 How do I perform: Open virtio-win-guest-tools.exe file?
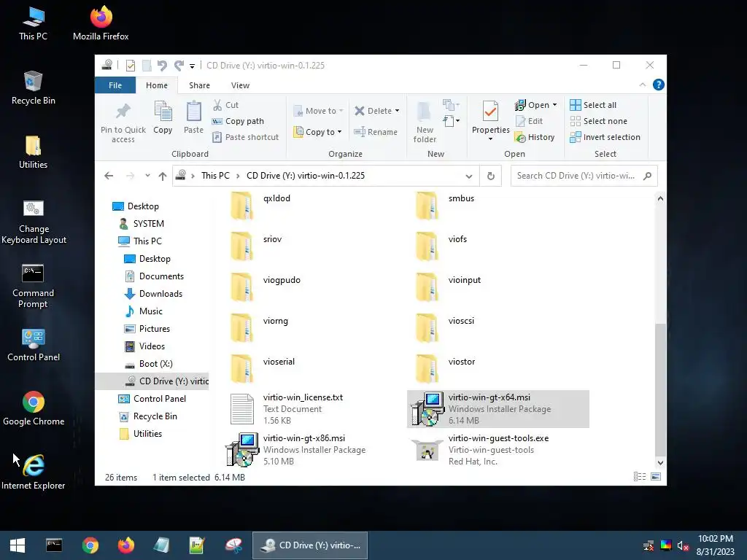[x=498, y=449]
